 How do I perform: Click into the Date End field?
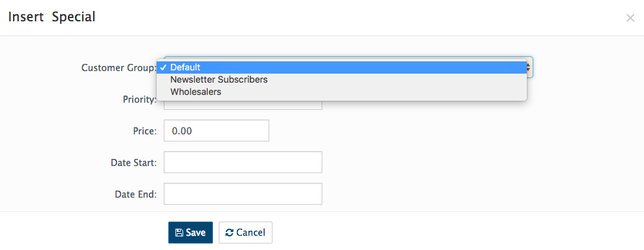point(243,194)
